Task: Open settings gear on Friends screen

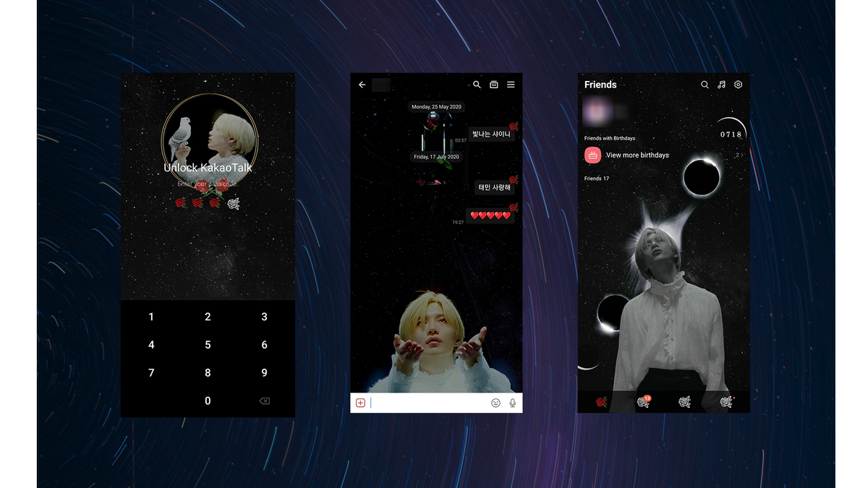Action: [x=739, y=85]
